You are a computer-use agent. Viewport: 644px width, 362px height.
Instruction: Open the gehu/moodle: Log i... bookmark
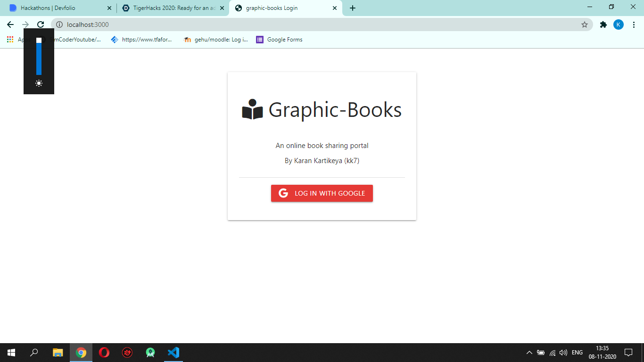click(x=216, y=40)
